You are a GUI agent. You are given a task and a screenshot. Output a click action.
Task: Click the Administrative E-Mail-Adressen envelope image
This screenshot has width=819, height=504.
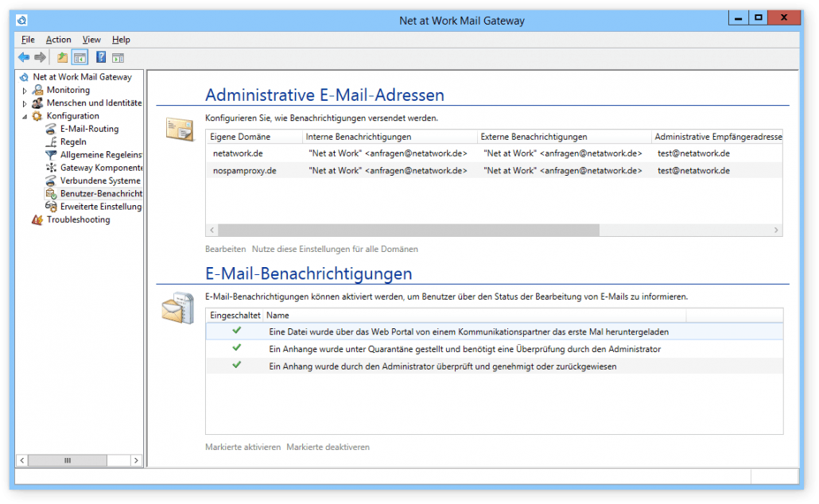[x=180, y=129]
